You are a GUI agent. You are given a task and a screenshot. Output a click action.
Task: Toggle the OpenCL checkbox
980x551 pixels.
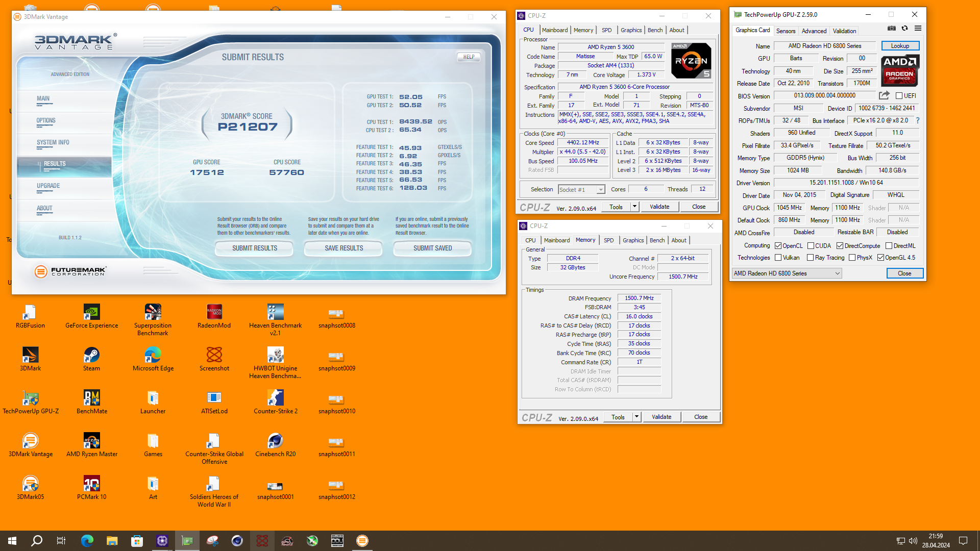click(778, 246)
